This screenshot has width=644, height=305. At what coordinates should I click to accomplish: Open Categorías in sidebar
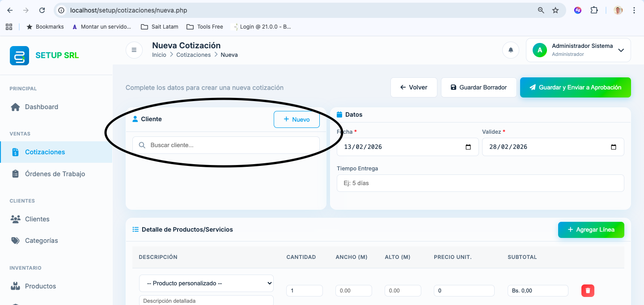click(56, 241)
